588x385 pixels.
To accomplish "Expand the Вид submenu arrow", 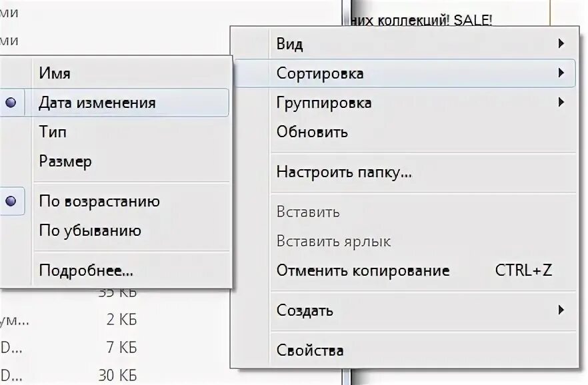I will tap(561, 43).
